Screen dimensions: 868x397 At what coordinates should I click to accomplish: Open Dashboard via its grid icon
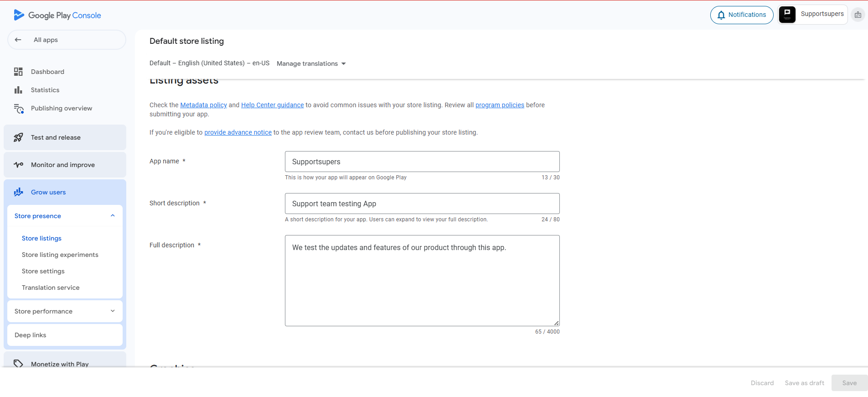click(x=18, y=72)
